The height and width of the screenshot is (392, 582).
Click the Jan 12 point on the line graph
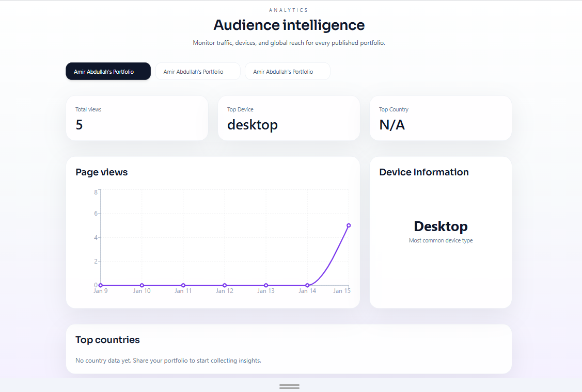[x=225, y=285]
